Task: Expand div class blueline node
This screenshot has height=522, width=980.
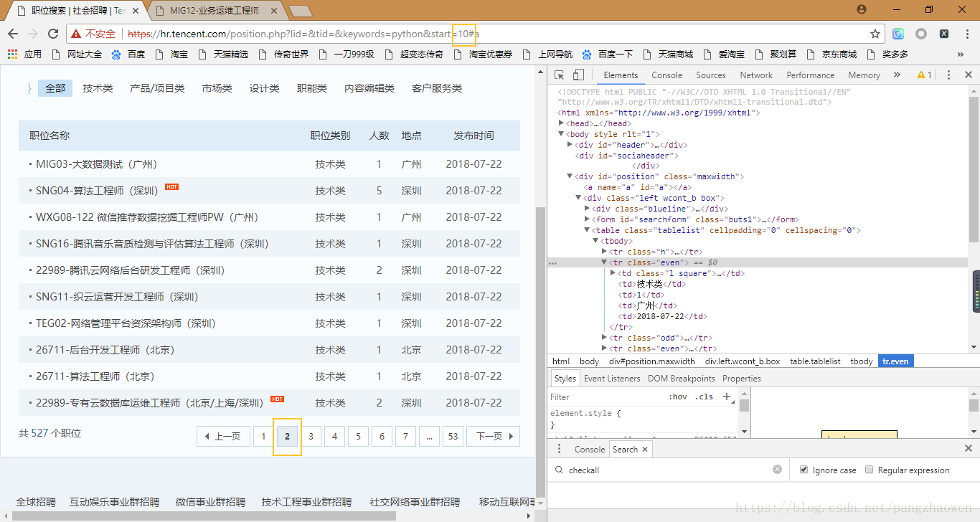Action: coord(587,209)
